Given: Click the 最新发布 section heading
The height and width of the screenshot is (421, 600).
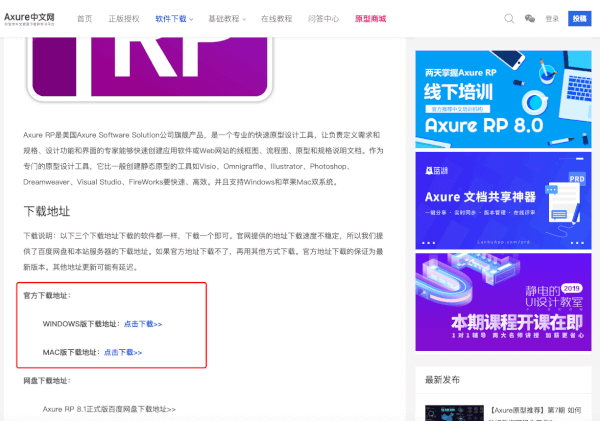Looking at the screenshot, I should (442, 380).
